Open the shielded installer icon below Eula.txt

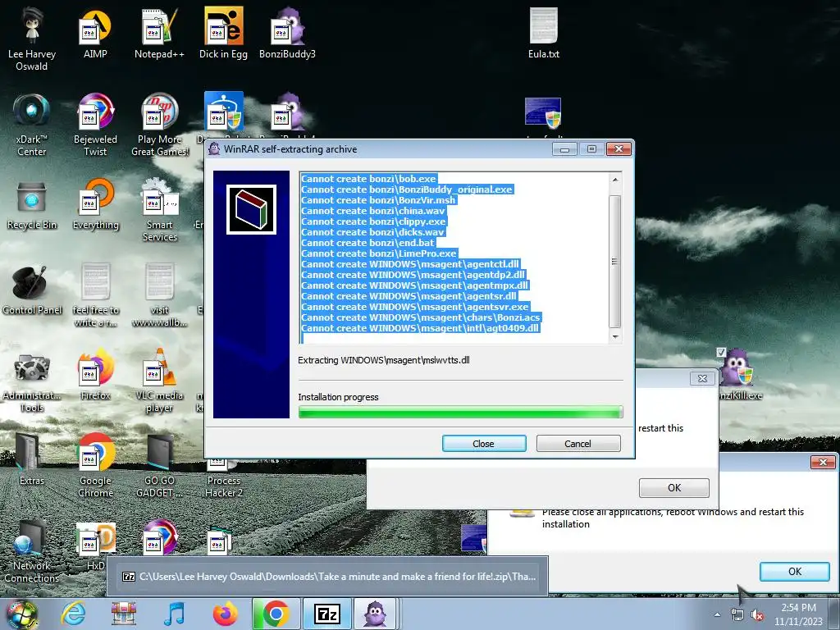[543, 113]
